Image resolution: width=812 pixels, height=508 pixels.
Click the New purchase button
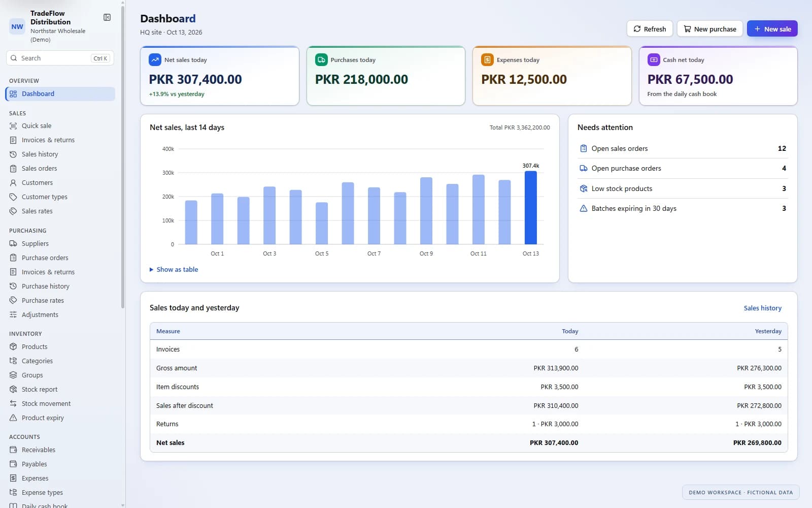tap(709, 29)
